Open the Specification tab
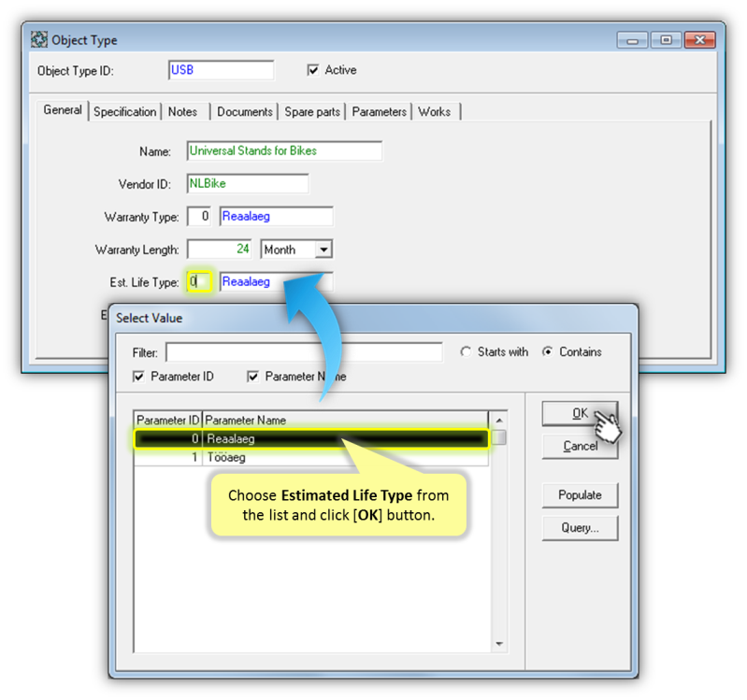Image resolution: width=747 pixels, height=700 pixels. 125,111
